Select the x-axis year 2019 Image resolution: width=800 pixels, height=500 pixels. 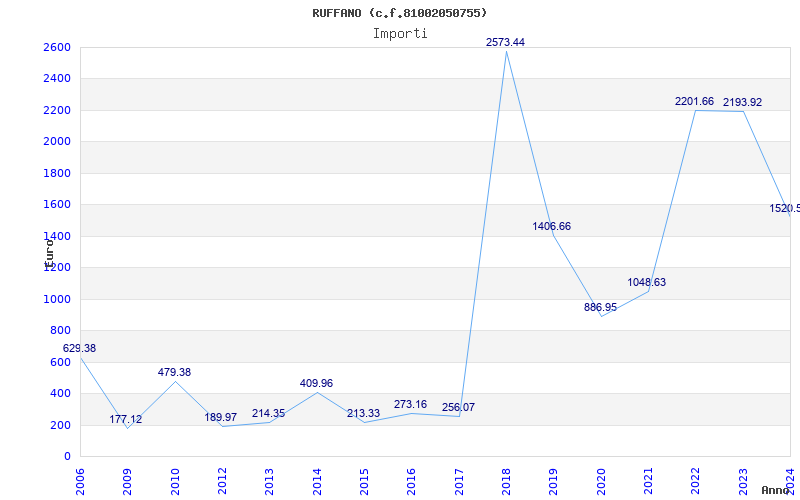pos(554,482)
